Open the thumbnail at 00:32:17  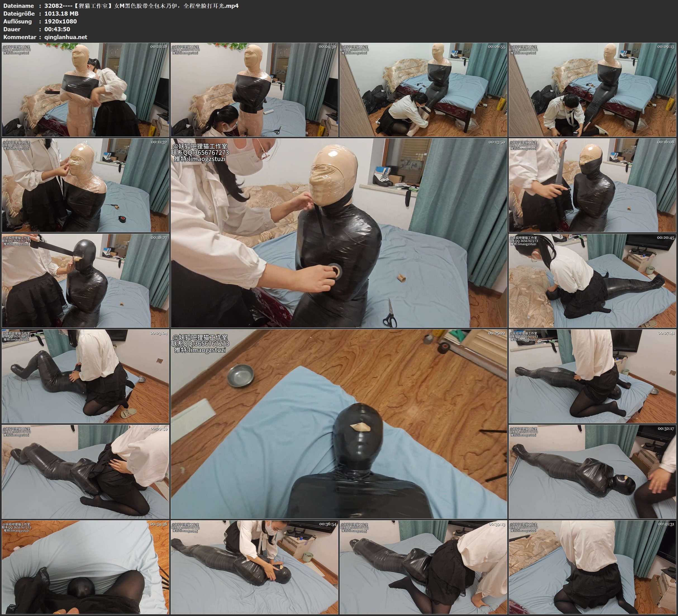click(x=592, y=472)
